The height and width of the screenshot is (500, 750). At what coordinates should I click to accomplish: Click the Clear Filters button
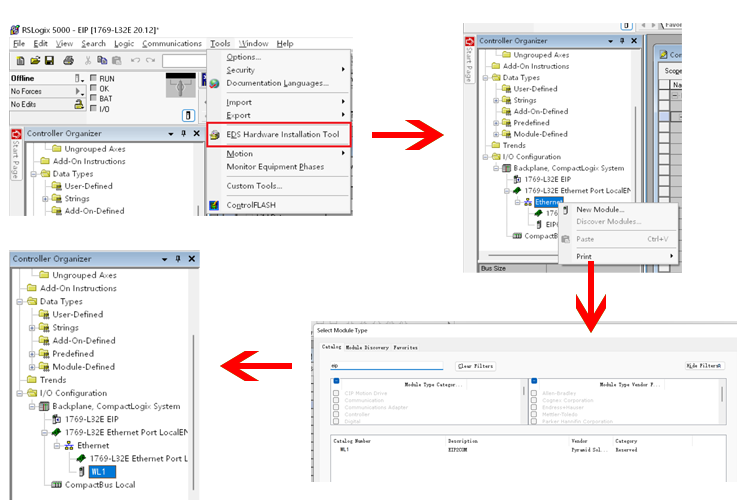(x=475, y=366)
